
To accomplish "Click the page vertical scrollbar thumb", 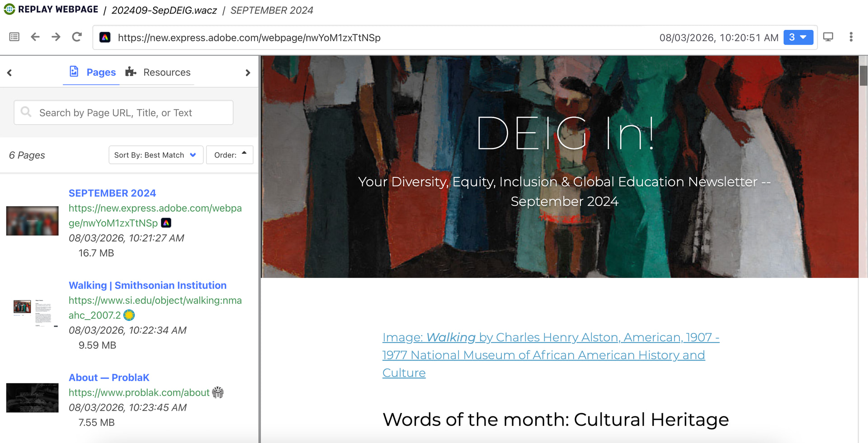I will click(x=863, y=76).
